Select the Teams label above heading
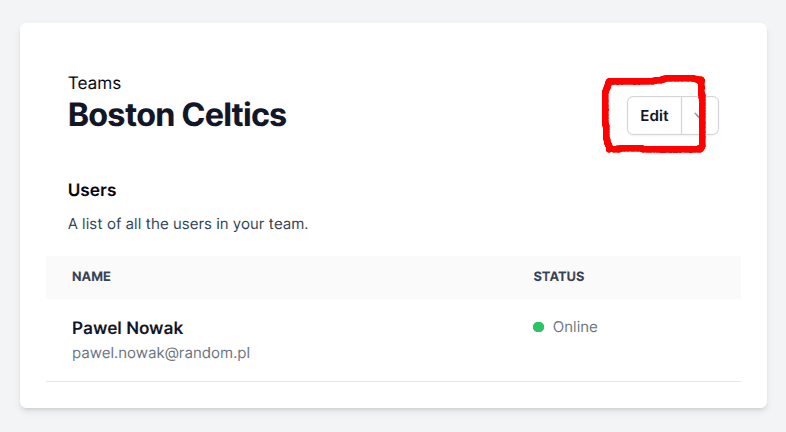This screenshot has height=432, width=786. point(94,83)
